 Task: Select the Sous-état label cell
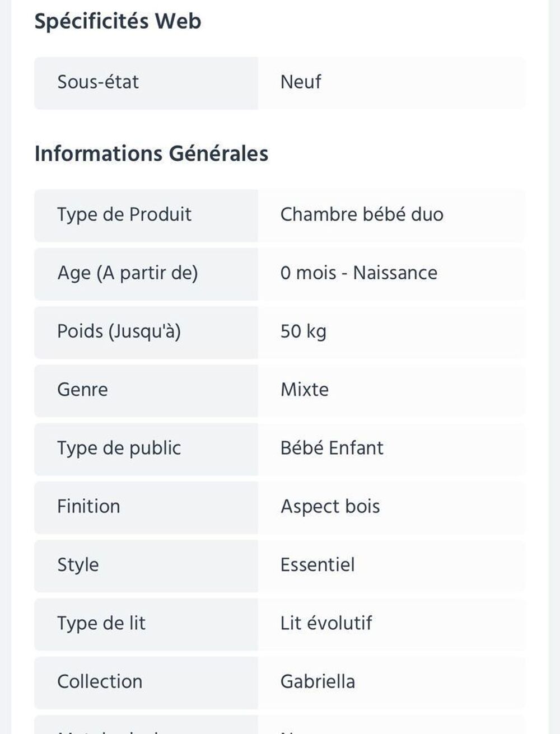tap(146, 83)
